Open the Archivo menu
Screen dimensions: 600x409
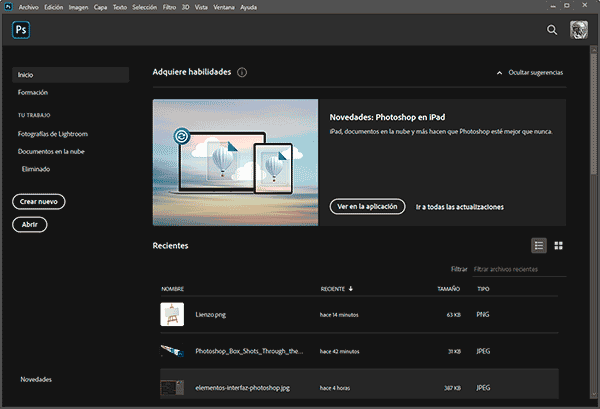(29, 7)
